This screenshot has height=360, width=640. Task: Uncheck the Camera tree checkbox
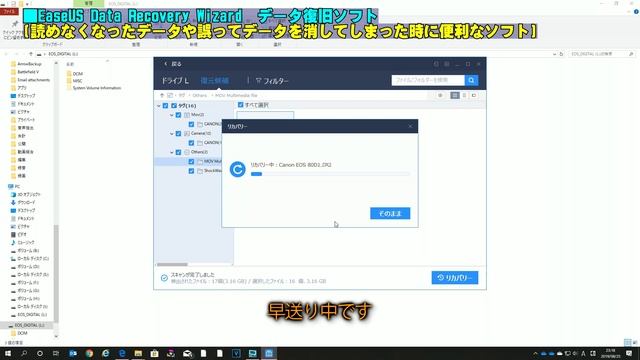[178, 133]
